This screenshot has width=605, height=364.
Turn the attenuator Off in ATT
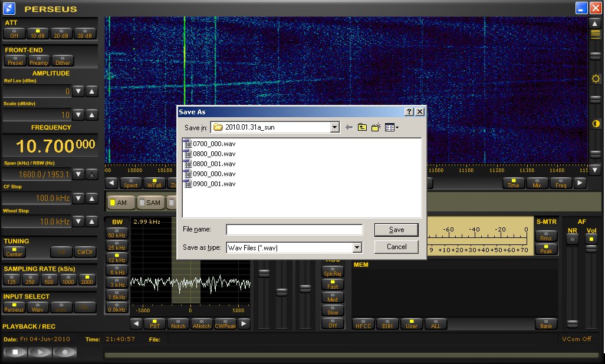14,34
